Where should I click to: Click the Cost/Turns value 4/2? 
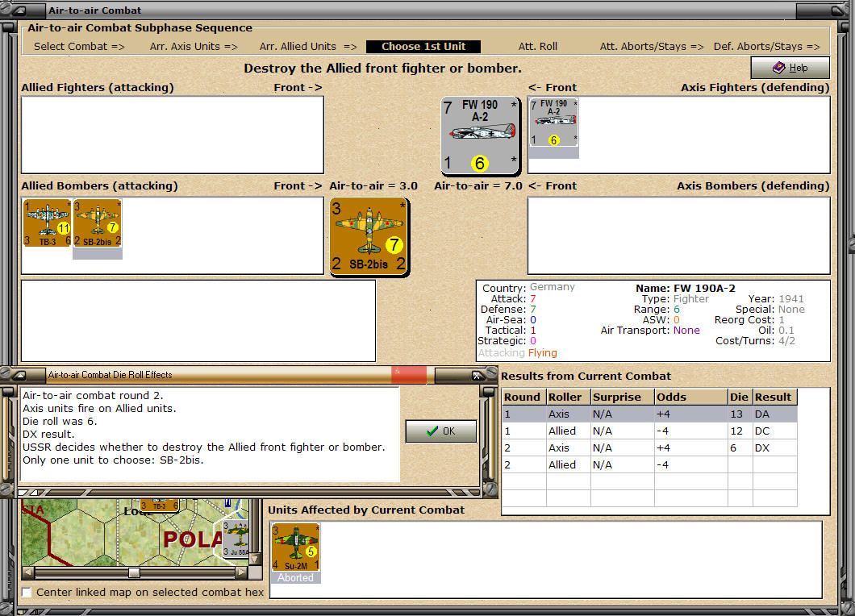786,341
